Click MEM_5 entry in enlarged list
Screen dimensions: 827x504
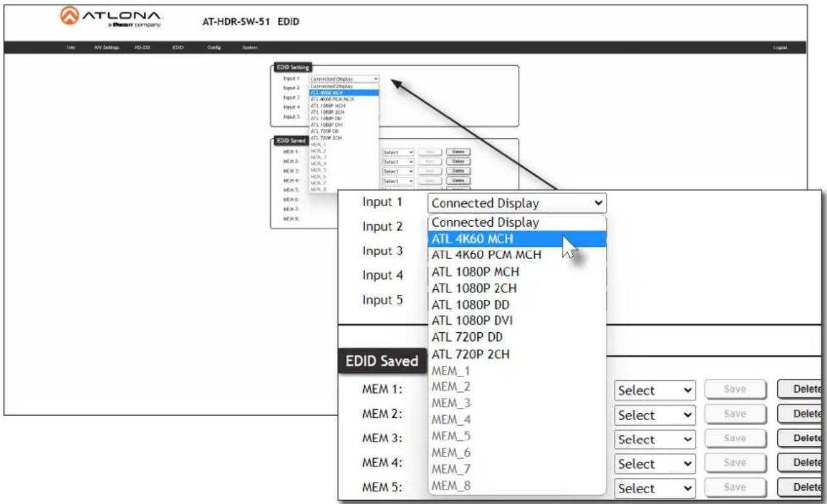coord(517,436)
